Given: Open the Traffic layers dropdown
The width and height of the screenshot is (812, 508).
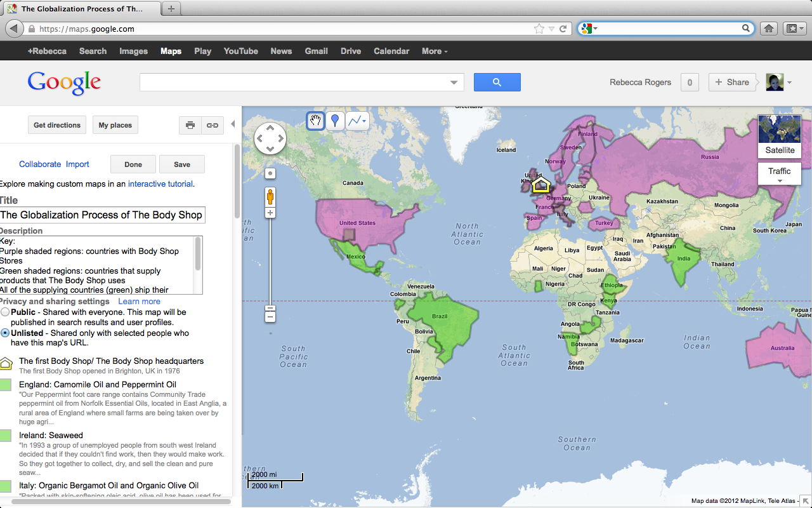Looking at the screenshot, I should pyautogui.click(x=779, y=174).
